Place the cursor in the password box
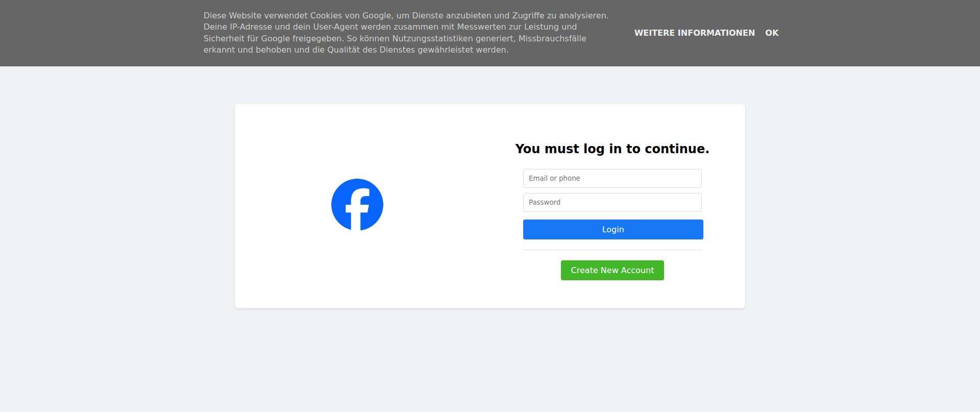 (612, 202)
